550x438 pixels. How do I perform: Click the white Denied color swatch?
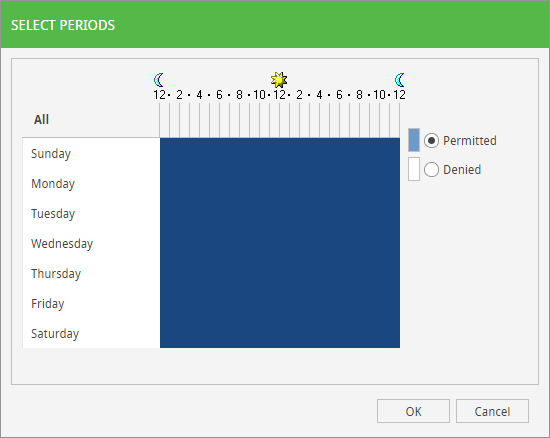[414, 169]
